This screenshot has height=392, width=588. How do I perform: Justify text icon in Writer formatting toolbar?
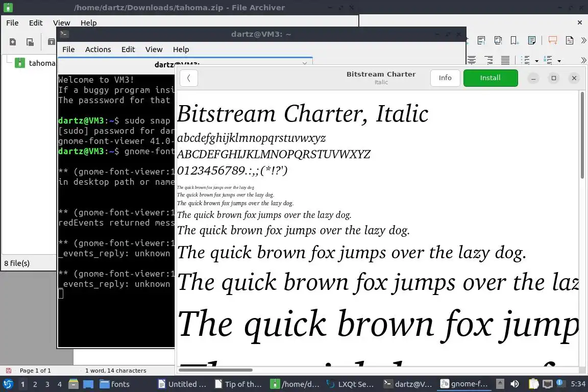505,60
